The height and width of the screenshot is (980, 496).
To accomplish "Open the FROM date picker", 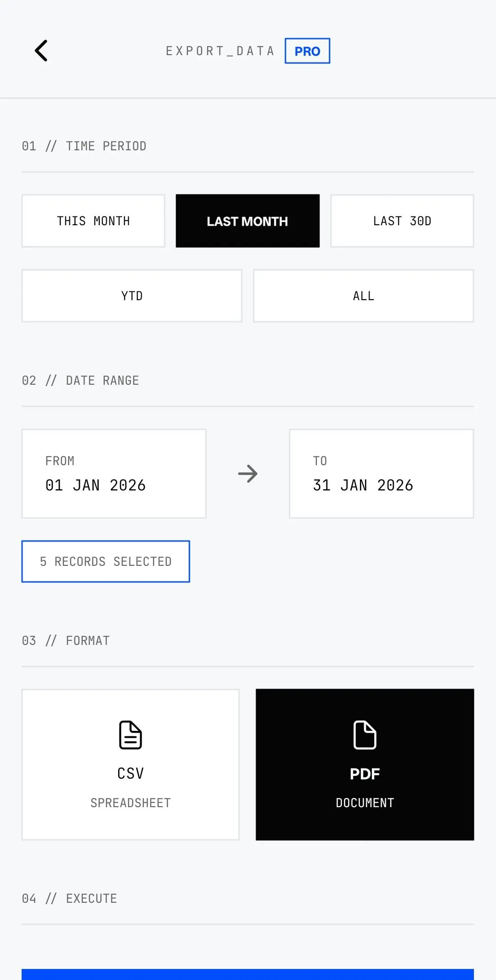I will [x=114, y=474].
